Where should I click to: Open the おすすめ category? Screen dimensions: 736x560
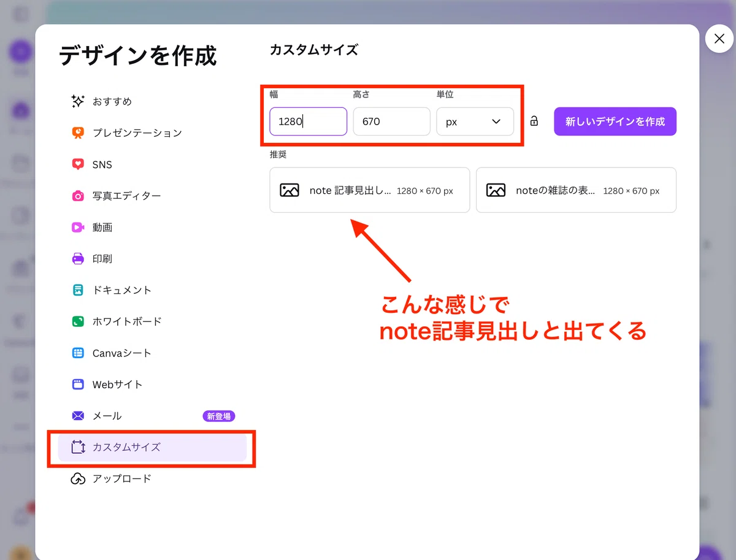point(152,101)
